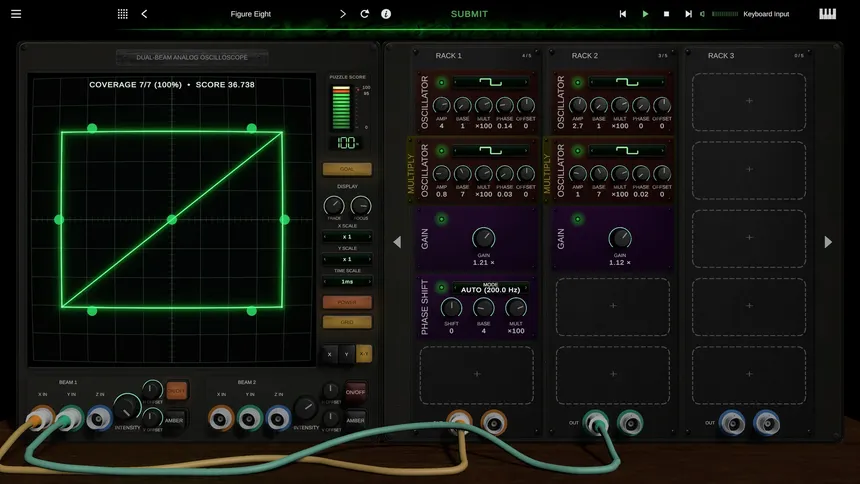860x484 pixels.
Task: Toggle power LED of Rack 2 top oscillator
Action: point(578,83)
